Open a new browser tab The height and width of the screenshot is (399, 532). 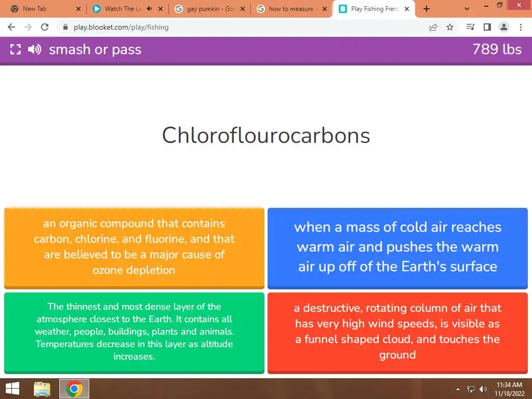(427, 9)
